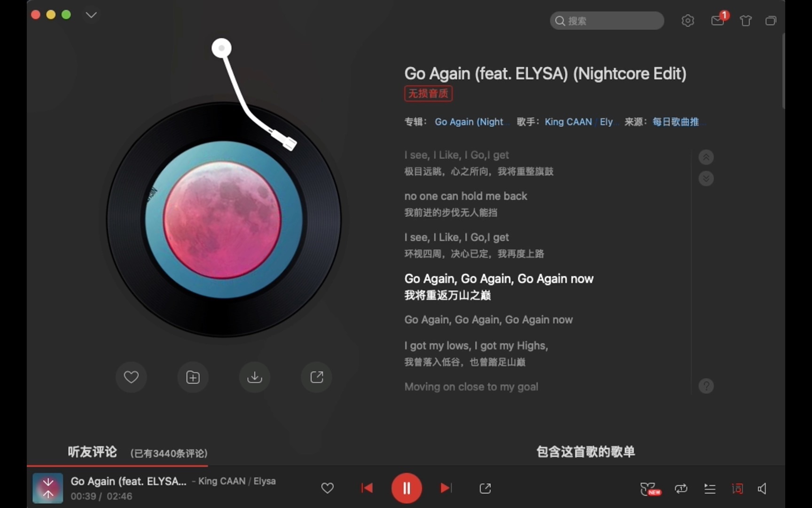The height and width of the screenshot is (508, 812).
Task: Open the messages mailbox with the notification badge
Action: [x=718, y=20]
